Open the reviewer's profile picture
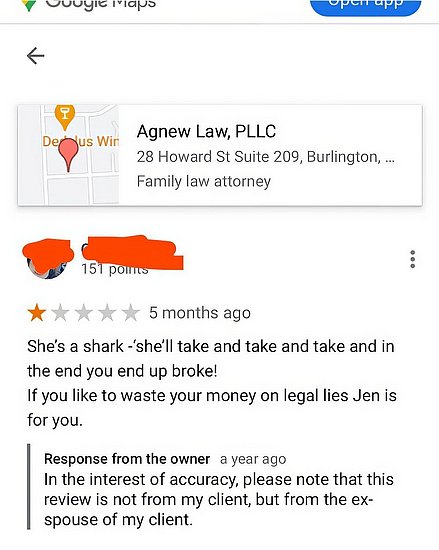Image resolution: width=439 pixels, height=550 pixels. point(47,260)
